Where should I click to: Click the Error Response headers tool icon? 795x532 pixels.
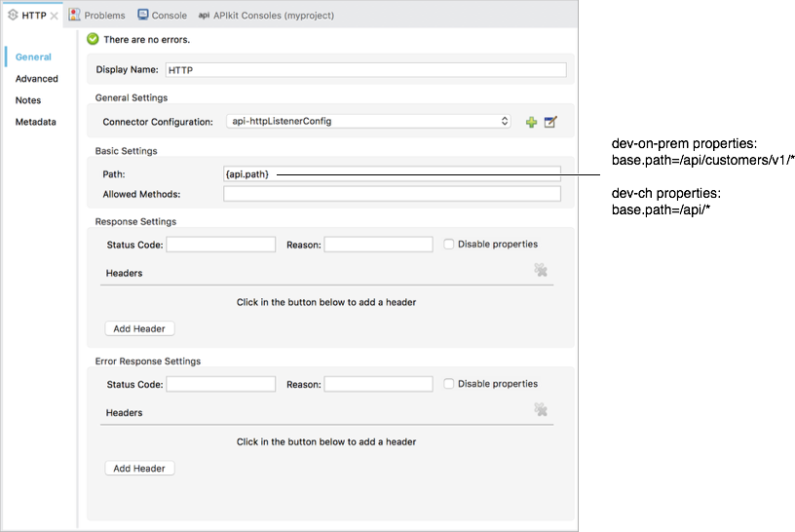pyautogui.click(x=540, y=410)
